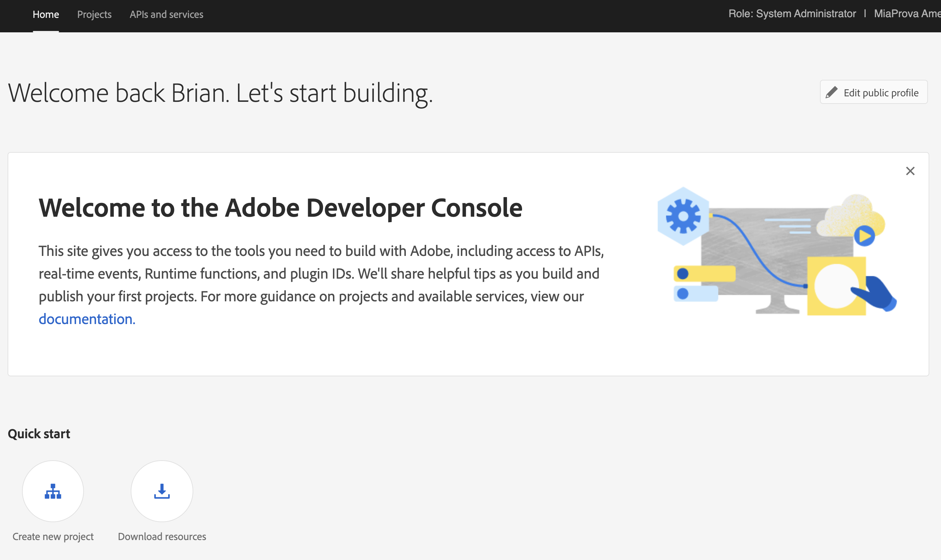Click the Welcome to the Adobe Developer Console heading
This screenshot has height=560, width=941.
[280, 207]
